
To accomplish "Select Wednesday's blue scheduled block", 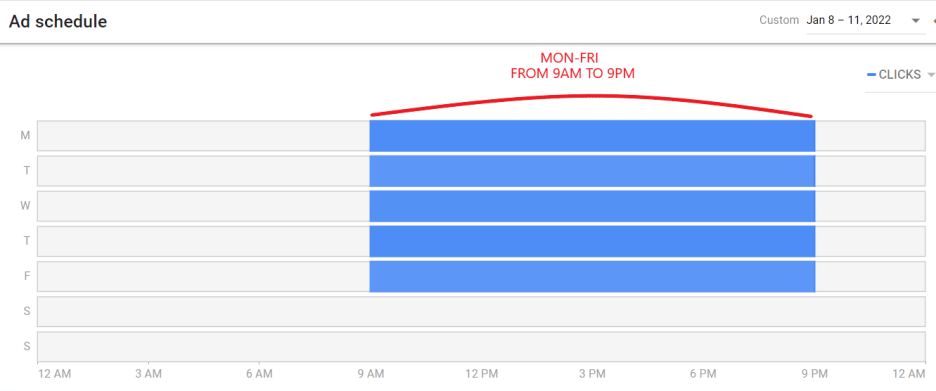I will (x=592, y=206).
